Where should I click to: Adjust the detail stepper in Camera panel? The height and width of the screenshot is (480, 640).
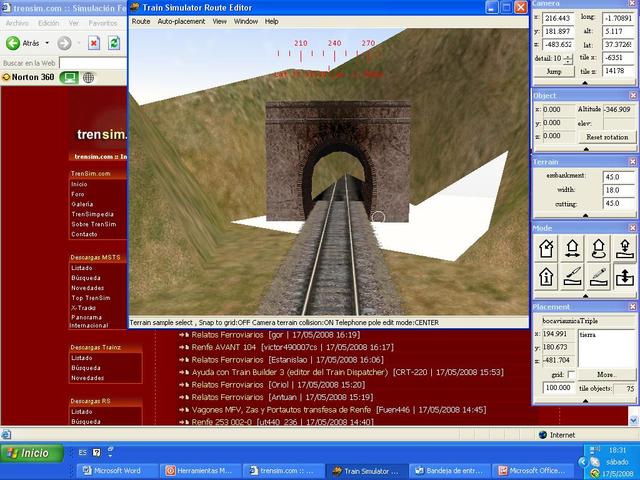569,59
